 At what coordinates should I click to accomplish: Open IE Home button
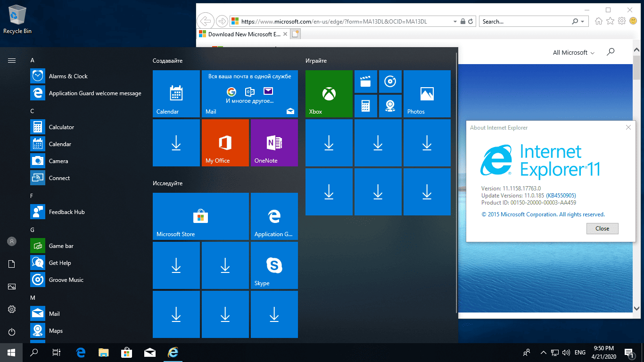click(599, 21)
